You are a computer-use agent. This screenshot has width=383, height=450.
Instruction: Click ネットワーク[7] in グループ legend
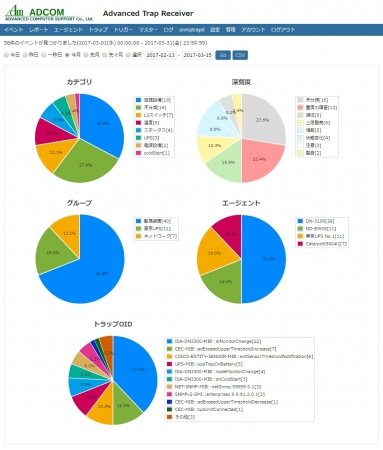click(x=156, y=236)
